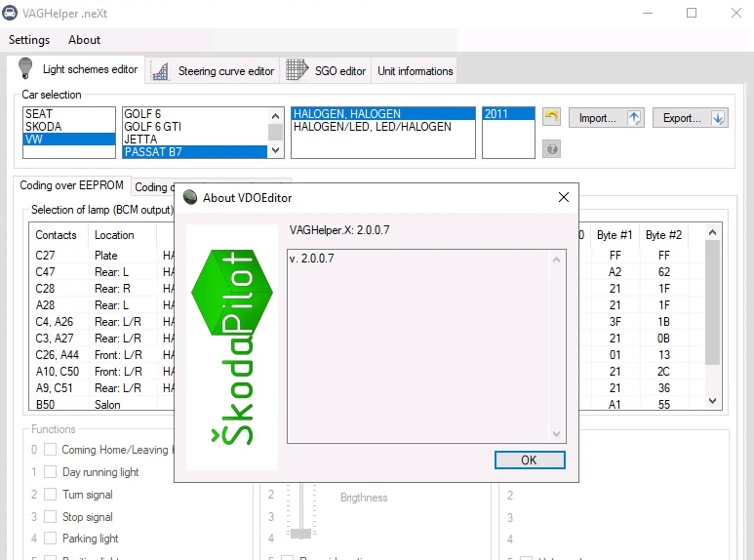Click the lamp table scroll down arrow
Image resolution: width=754 pixels, height=560 pixels.
click(x=712, y=401)
